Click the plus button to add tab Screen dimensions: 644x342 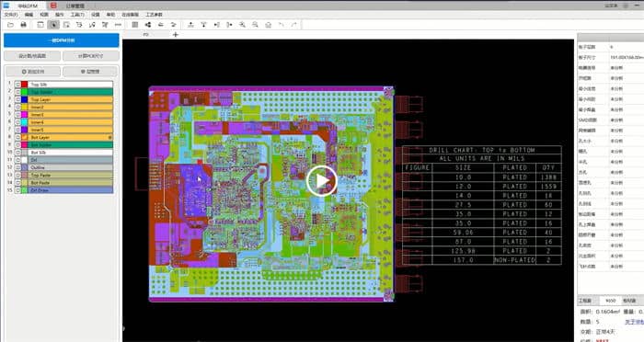pos(176,35)
